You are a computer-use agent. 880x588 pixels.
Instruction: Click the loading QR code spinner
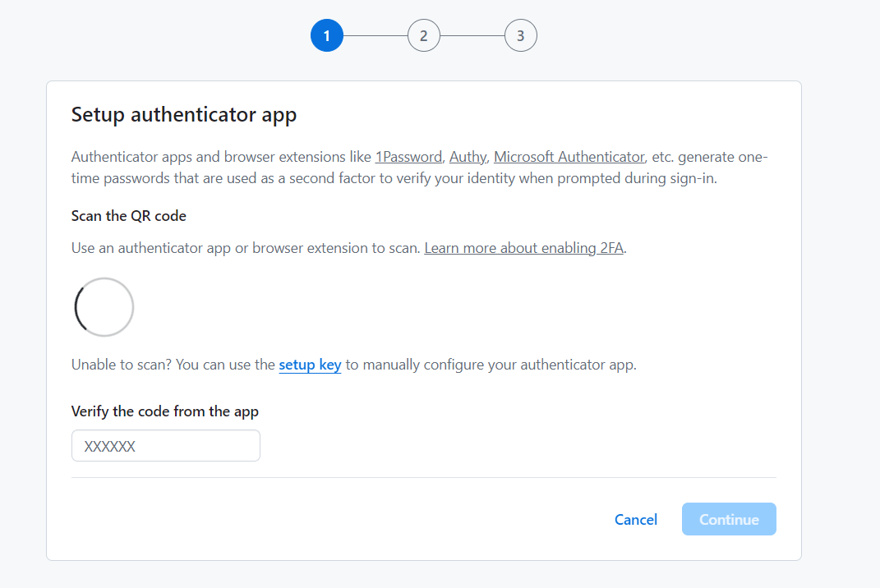coord(104,307)
